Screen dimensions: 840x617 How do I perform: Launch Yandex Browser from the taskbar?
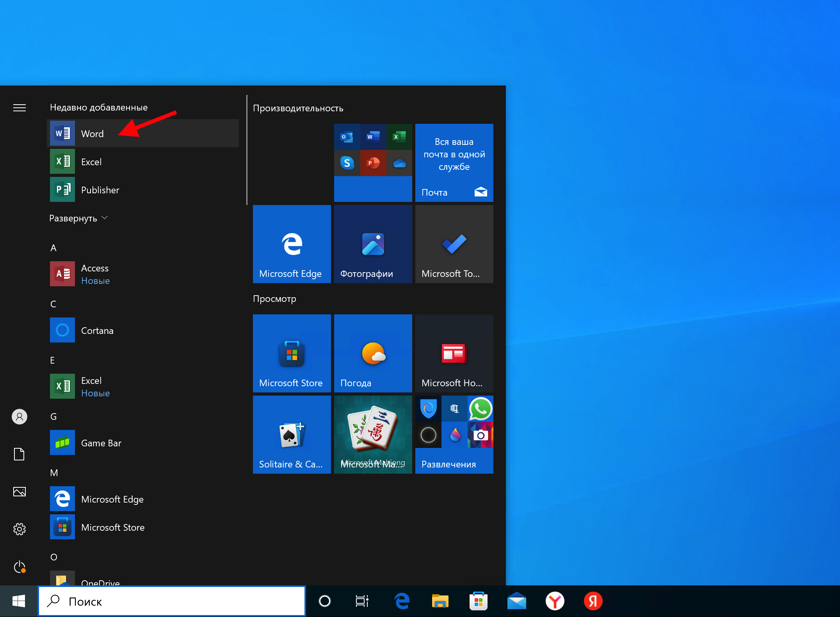click(x=555, y=601)
